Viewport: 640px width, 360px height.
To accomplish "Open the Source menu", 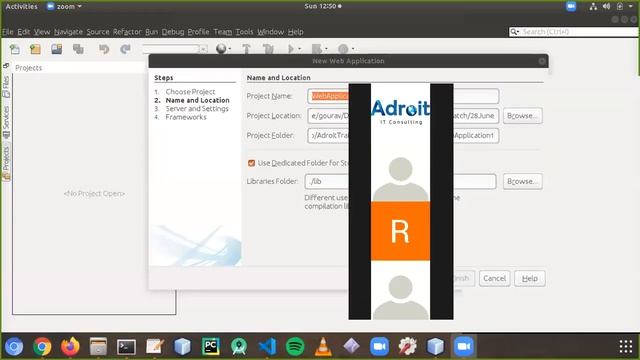I will click(98, 32).
